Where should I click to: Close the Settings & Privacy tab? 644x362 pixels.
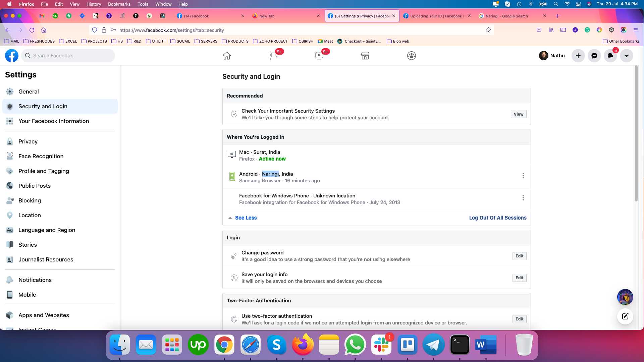point(394,16)
